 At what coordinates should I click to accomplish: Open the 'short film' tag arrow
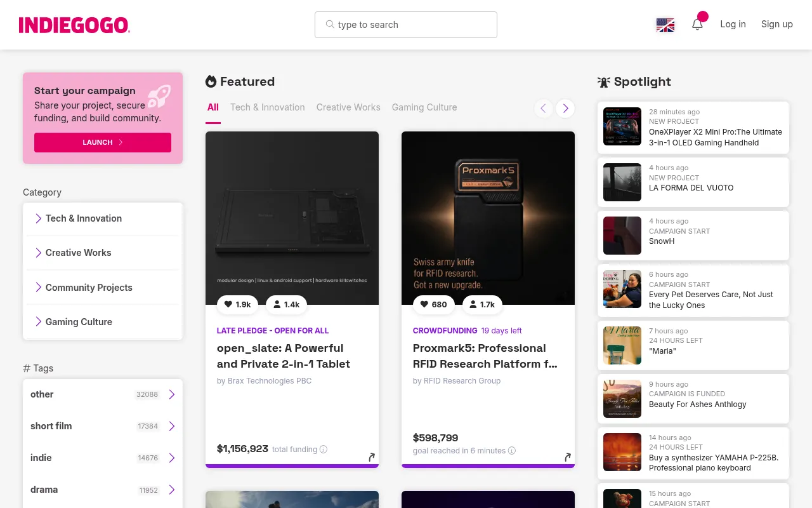pos(172,426)
